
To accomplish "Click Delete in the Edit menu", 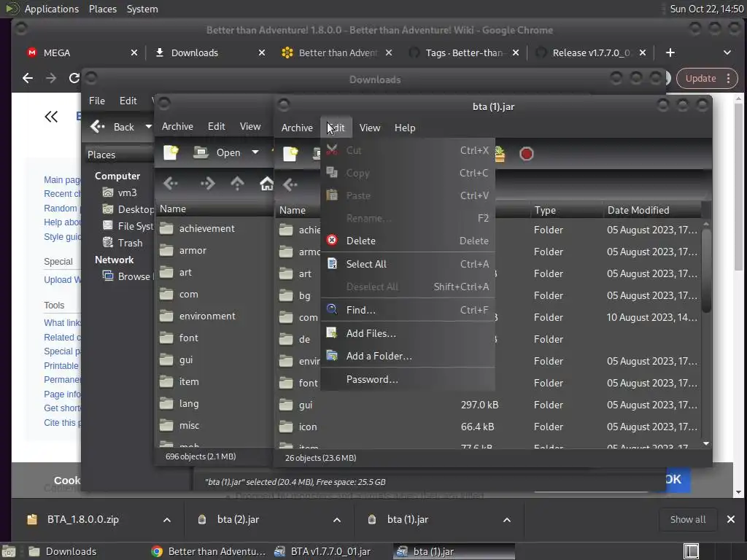I will (x=408, y=241).
